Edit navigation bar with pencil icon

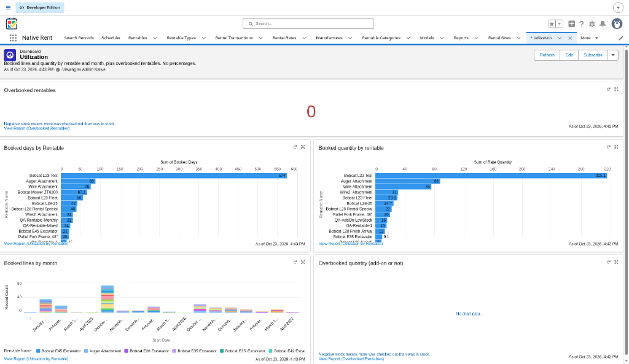click(620, 38)
